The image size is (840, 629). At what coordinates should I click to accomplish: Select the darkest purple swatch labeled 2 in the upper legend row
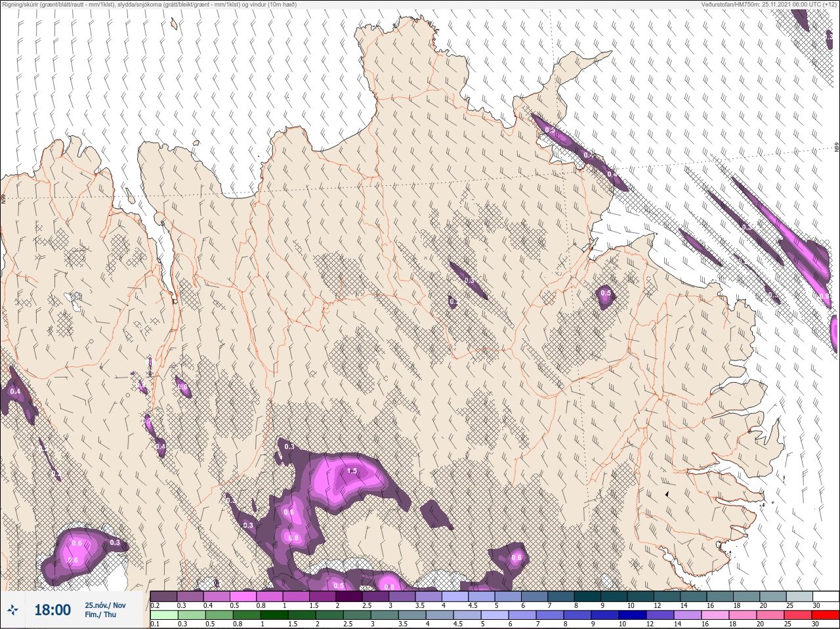[x=349, y=596]
